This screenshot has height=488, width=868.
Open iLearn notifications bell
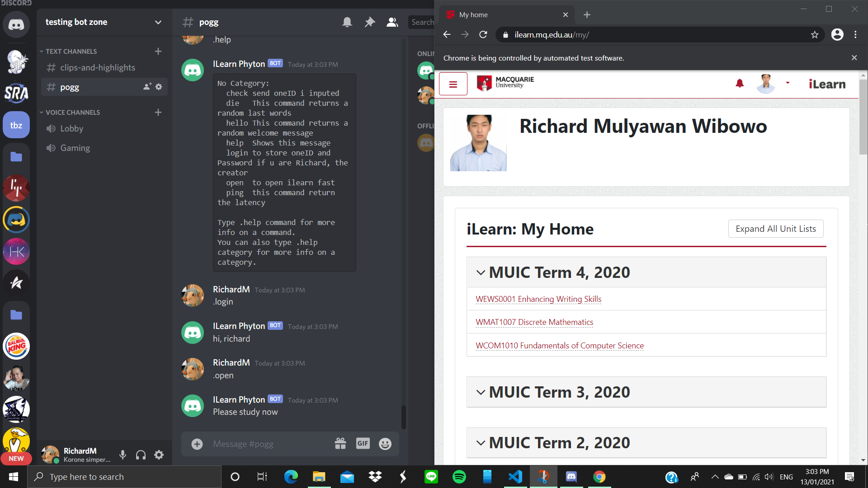(x=740, y=83)
